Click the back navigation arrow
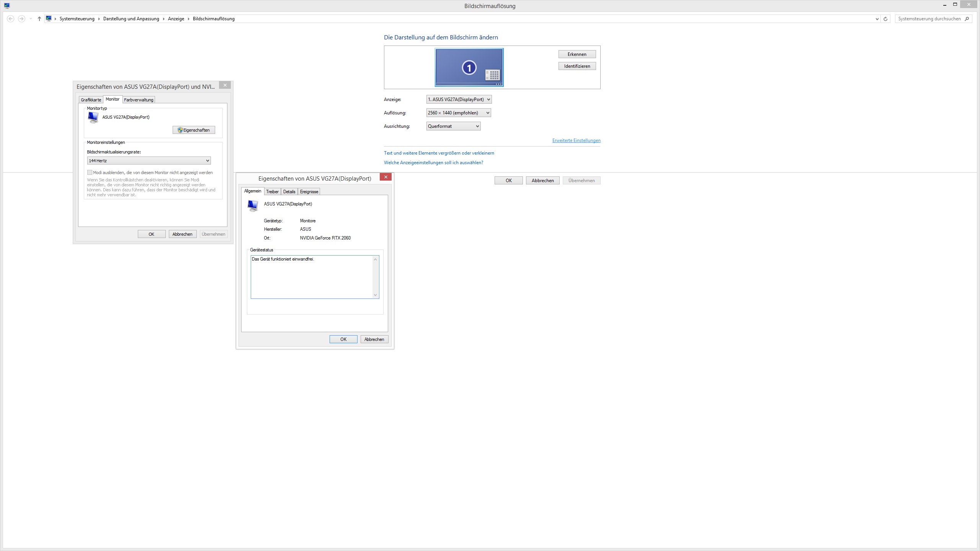Viewport: 980px width, 551px height. (x=11, y=19)
